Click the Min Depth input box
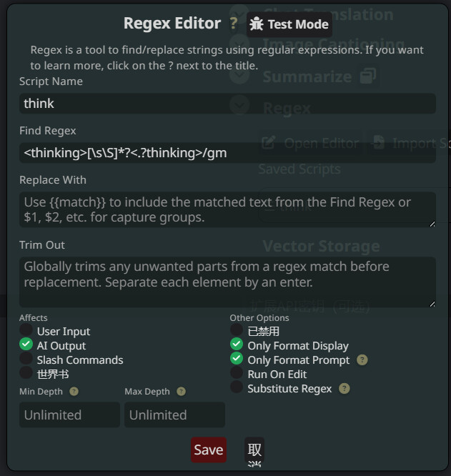 click(69, 415)
